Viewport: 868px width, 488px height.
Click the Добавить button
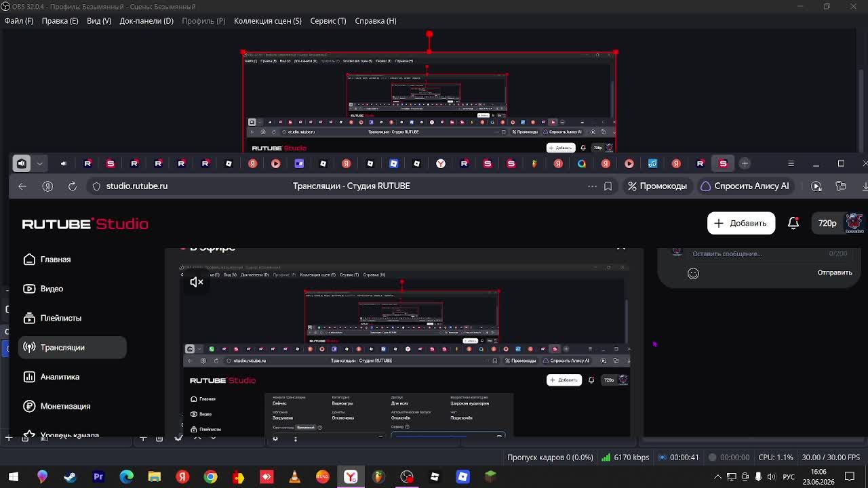tap(741, 223)
